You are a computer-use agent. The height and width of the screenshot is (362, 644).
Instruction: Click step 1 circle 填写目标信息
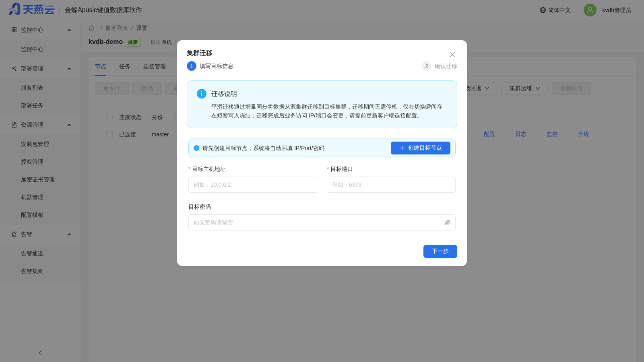coord(192,66)
